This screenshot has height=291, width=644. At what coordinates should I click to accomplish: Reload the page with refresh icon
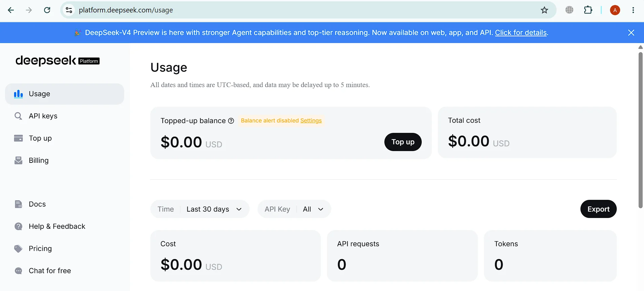click(47, 10)
